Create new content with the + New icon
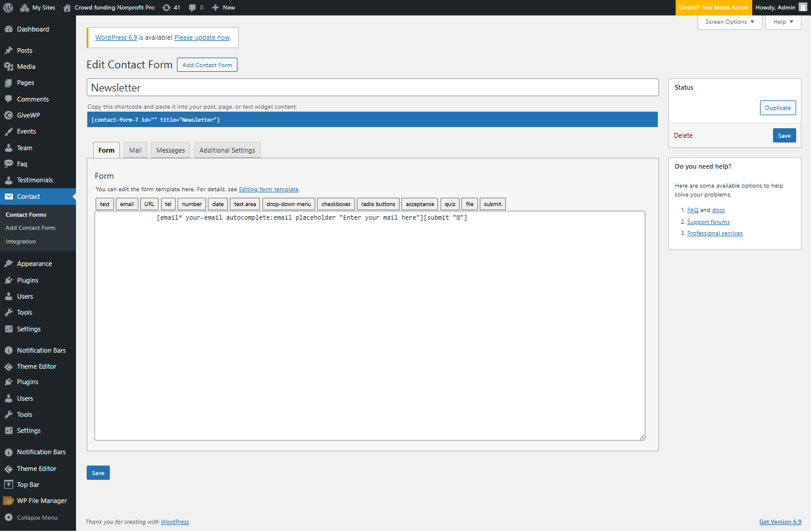This screenshot has height=532, width=811. (x=223, y=7)
